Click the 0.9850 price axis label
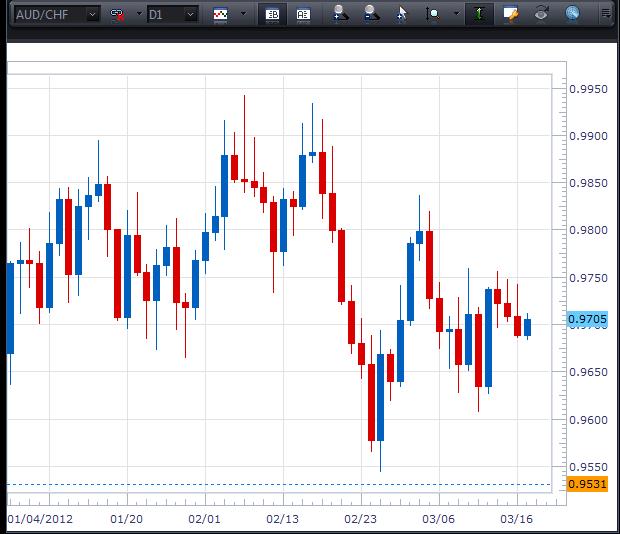 [x=588, y=183]
